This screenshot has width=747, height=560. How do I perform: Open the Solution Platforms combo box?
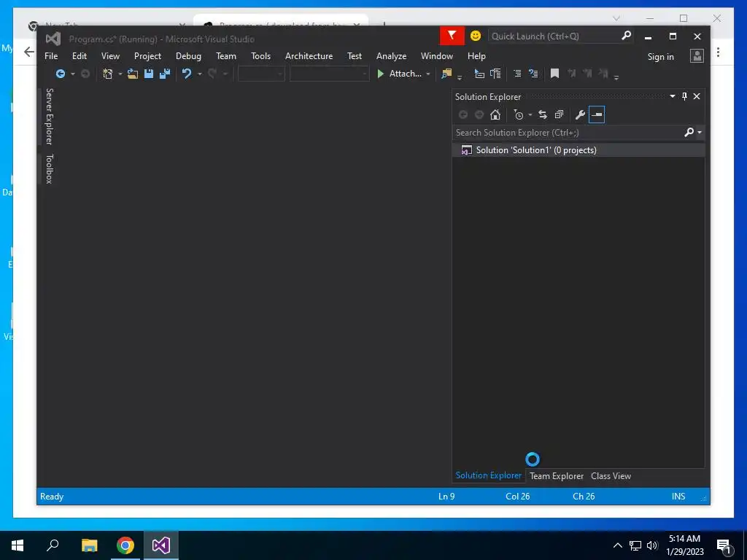point(329,74)
